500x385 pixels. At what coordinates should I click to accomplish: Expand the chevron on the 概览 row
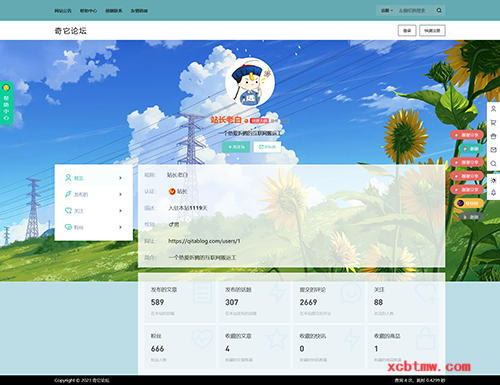tap(120, 178)
